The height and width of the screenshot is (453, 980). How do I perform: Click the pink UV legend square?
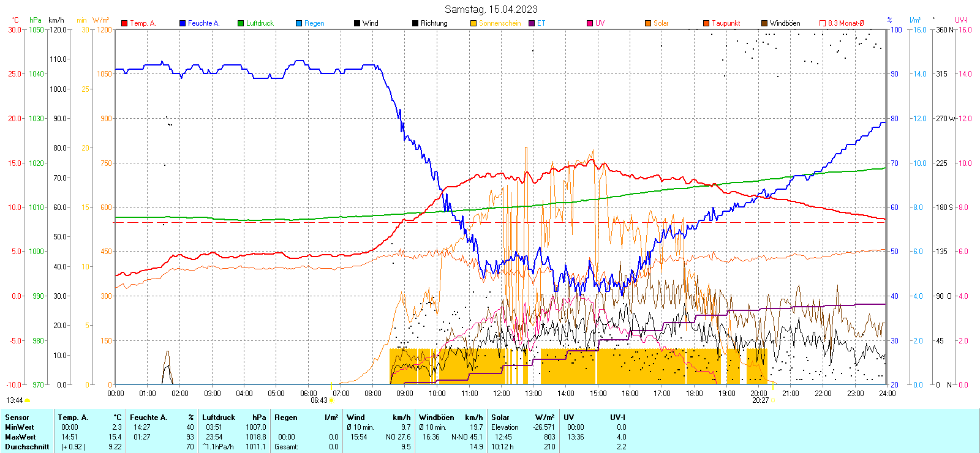click(x=590, y=23)
